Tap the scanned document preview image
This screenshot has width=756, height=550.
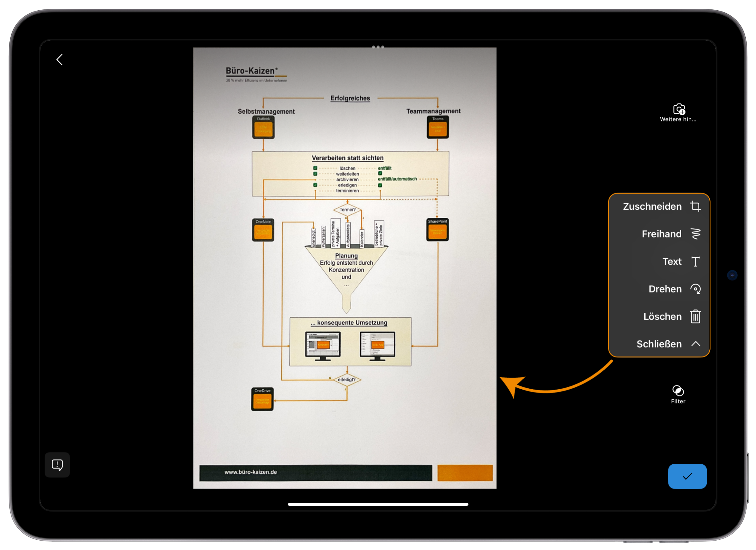[345, 268]
